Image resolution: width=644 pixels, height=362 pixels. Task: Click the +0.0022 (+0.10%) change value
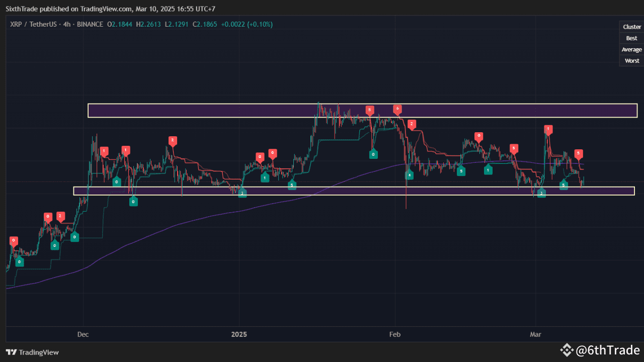tap(248, 24)
